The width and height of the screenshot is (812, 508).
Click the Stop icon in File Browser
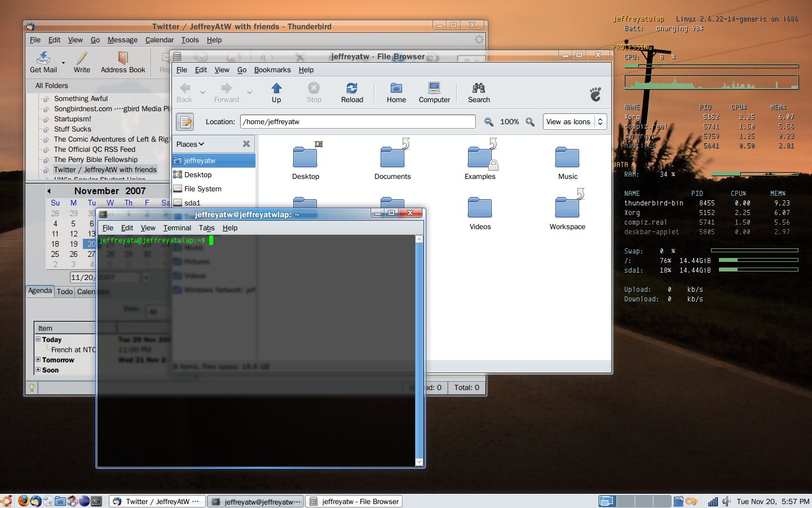tap(314, 88)
